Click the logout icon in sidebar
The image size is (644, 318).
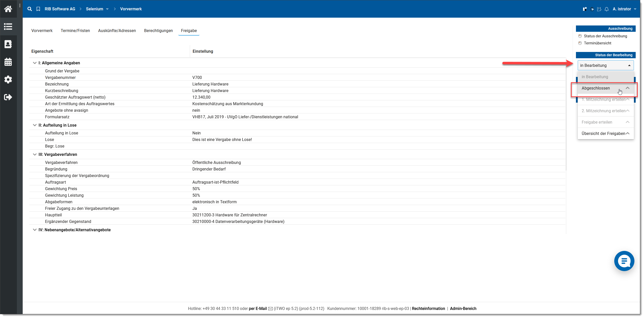[x=8, y=97]
